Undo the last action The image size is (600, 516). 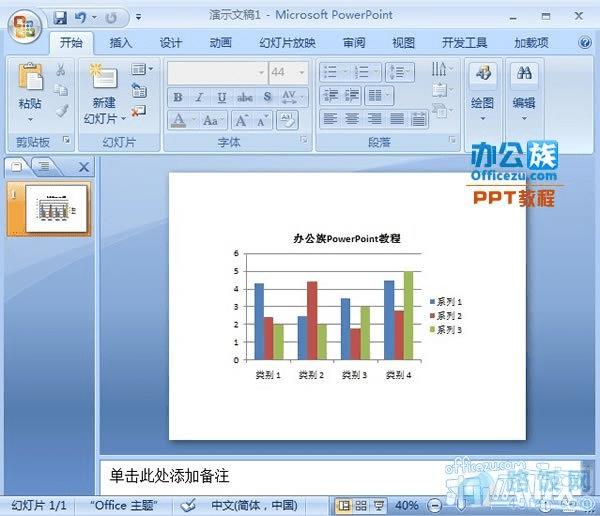(x=81, y=18)
